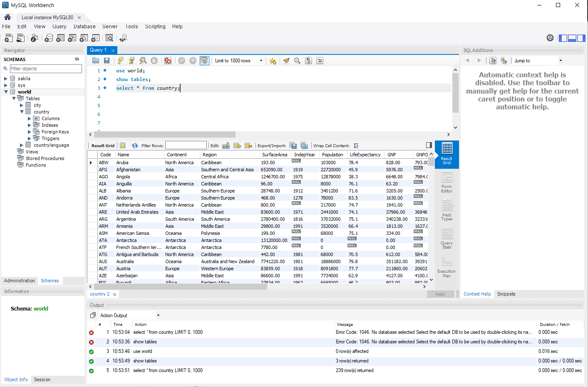
Task: Toggle invisible characters display
Action: [x=308, y=61]
